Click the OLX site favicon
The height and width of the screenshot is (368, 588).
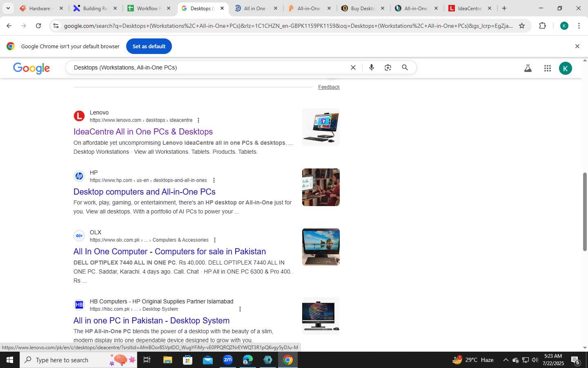coord(79,236)
